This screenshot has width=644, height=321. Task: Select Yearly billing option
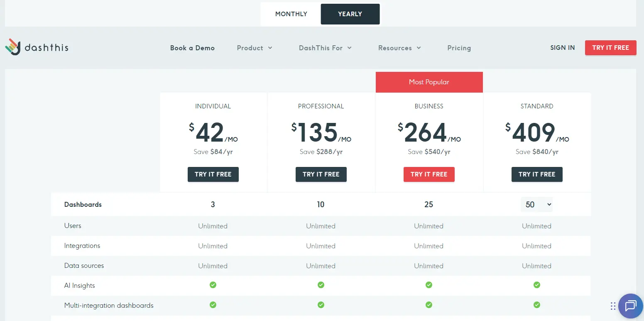(350, 14)
